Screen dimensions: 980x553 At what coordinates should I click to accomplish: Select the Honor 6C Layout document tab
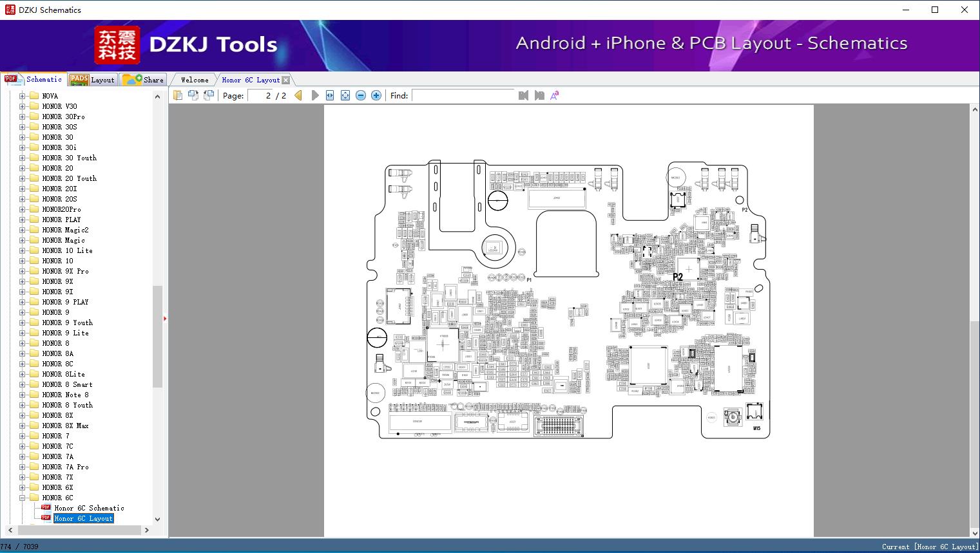251,80
